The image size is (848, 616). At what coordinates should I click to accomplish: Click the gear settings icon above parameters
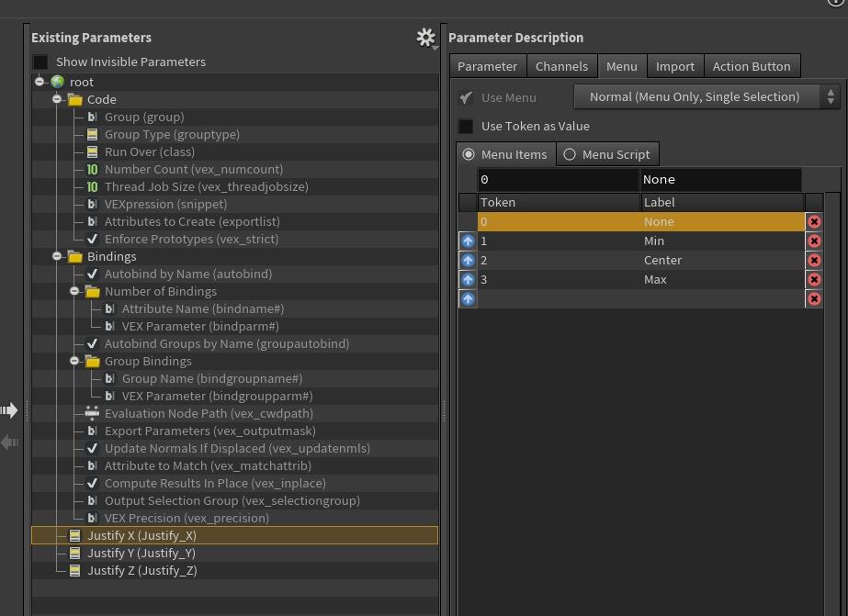pyautogui.click(x=425, y=38)
